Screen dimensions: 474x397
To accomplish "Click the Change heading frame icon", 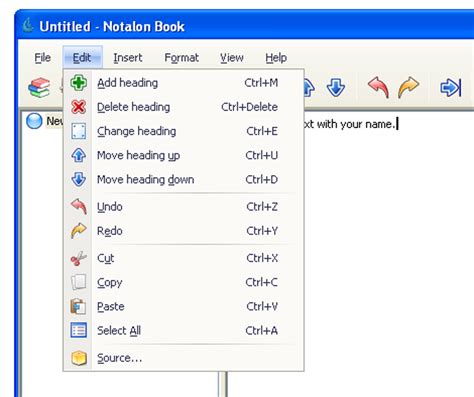I will click(x=79, y=131).
